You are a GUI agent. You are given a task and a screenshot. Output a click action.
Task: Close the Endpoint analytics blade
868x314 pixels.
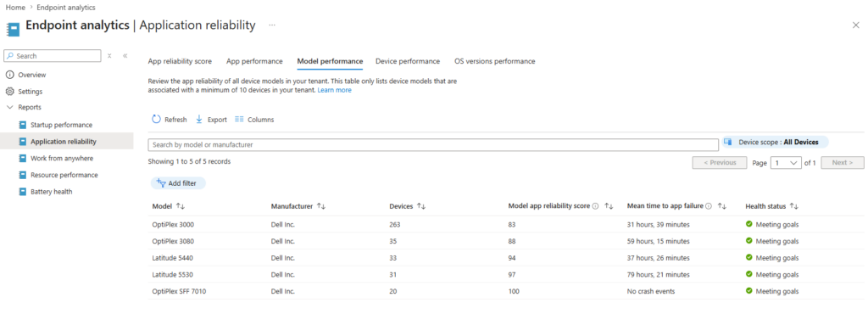856,25
